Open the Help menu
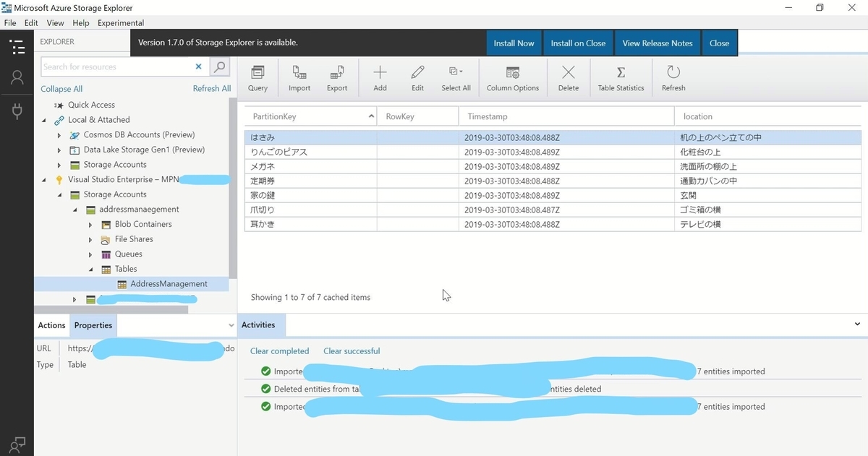This screenshot has width=868, height=456. click(81, 23)
